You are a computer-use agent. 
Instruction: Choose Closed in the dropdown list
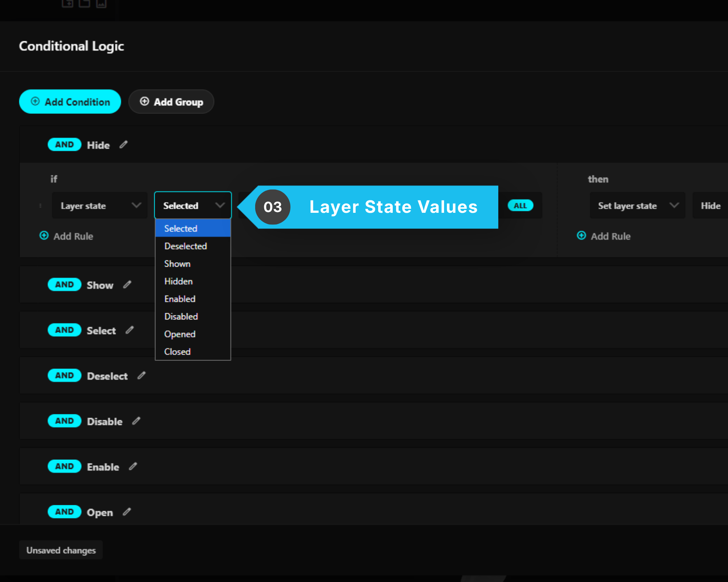[x=193, y=351]
